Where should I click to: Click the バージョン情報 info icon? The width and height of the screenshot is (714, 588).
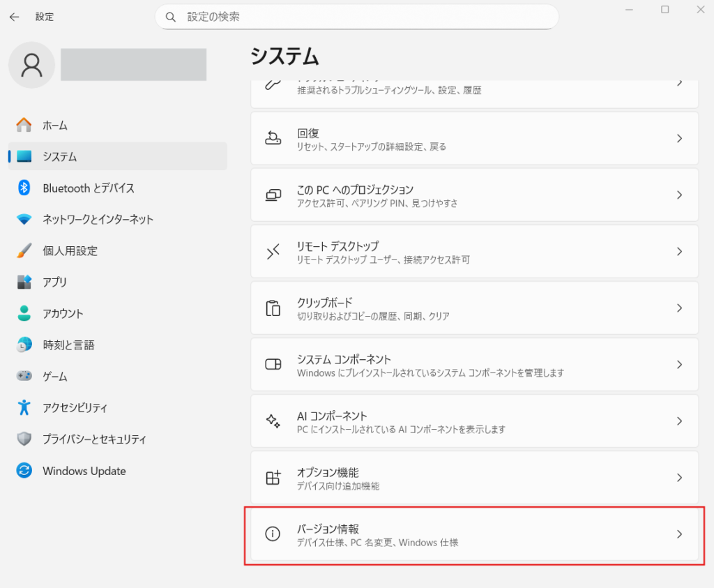[x=273, y=534]
